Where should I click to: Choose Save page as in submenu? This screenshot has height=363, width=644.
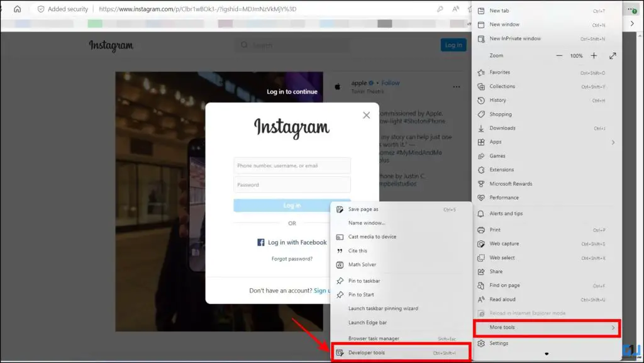pyautogui.click(x=401, y=209)
